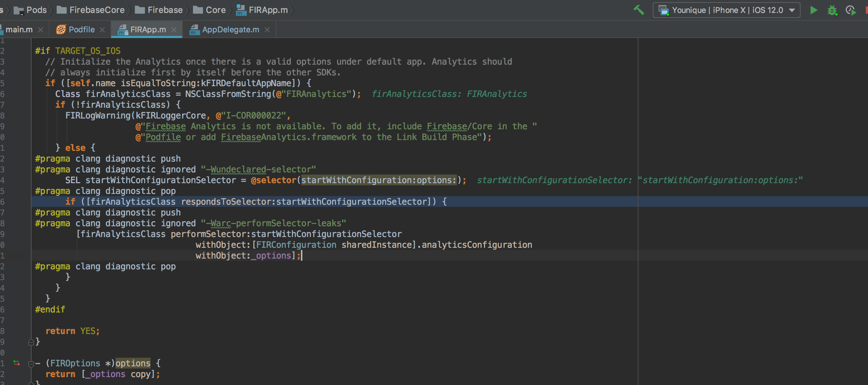Launch the Profile icon next to Debug
The height and width of the screenshot is (385, 868).
coord(851,10)
